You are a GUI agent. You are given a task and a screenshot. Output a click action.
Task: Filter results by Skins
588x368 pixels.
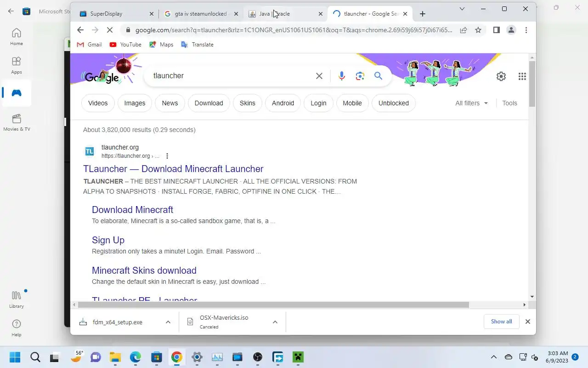tap(248, 103)
